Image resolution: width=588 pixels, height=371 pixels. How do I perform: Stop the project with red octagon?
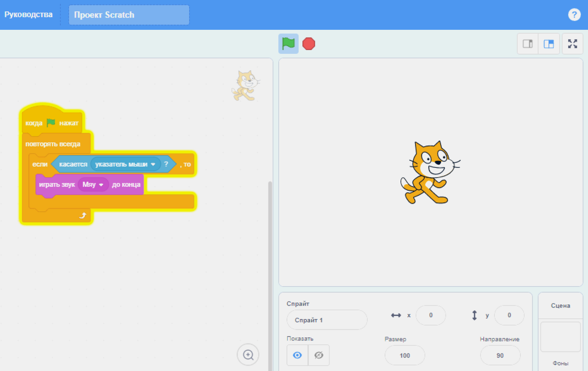309,44
